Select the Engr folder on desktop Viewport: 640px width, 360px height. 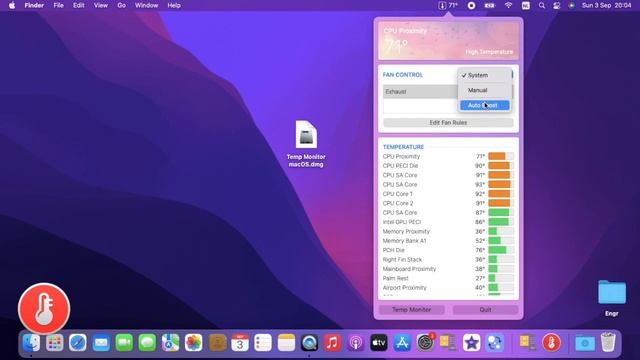pos(611,298)
